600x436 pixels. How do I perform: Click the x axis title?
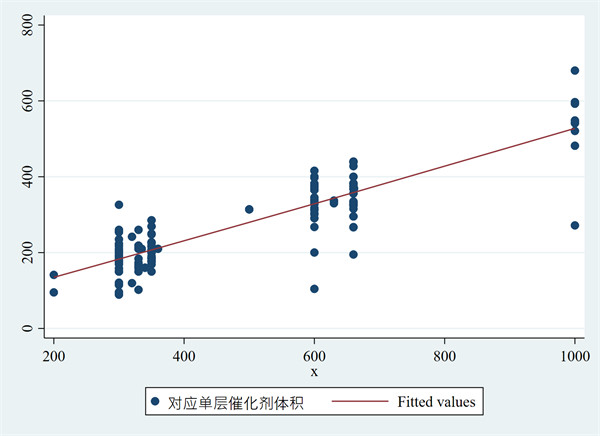314,372
